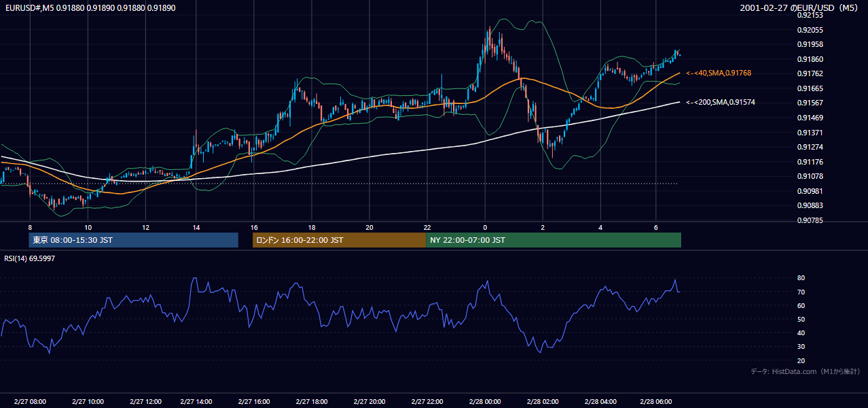Click the 2/28 04:00 time label
Screen dimensions: 868x408
coord(600,402)
